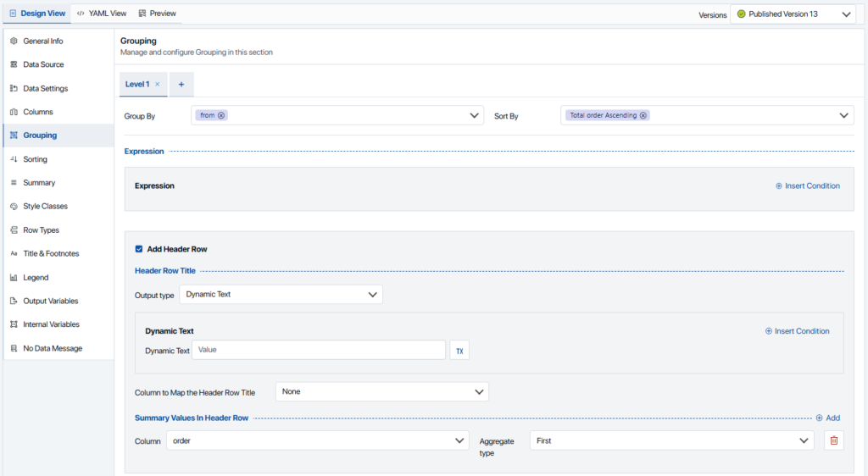Open the Column dropdown showing order
The image size is (868, 476).
coord(318,440)
